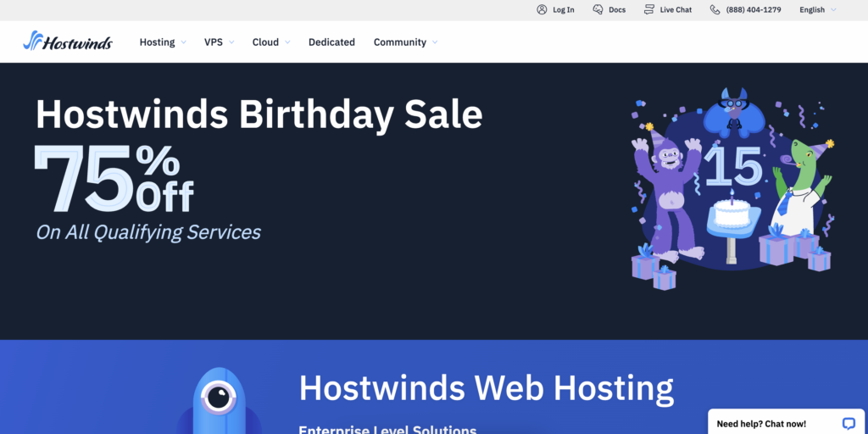This screenshot has width=868, height=434.
Task: Click the Log In user icon
Action: point(542,10)
